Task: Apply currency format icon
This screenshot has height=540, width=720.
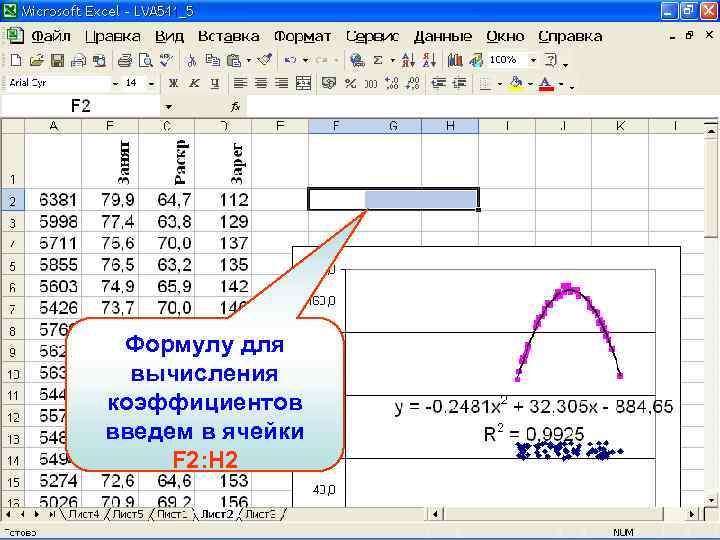Action: pyautogui.click(x=329, y=83)
